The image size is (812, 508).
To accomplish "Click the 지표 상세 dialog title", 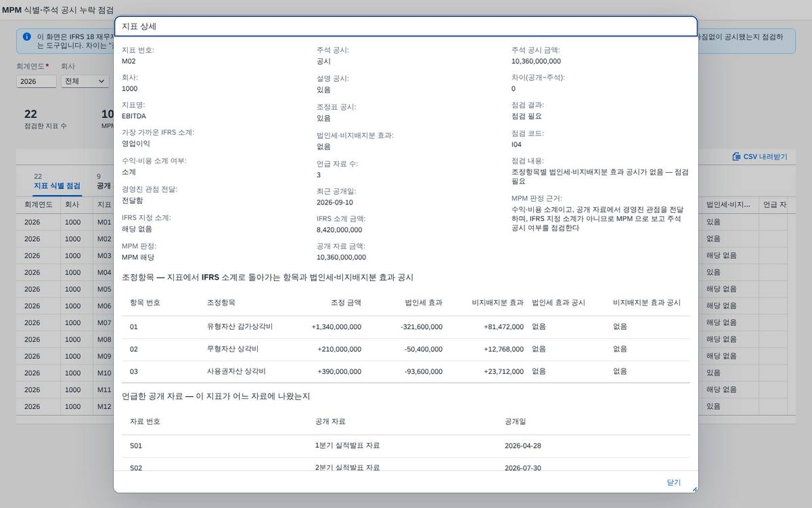I will tap(139, 26).
